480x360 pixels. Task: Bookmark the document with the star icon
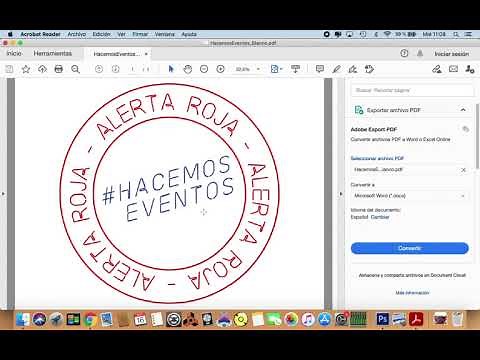[x=26, y=69]
